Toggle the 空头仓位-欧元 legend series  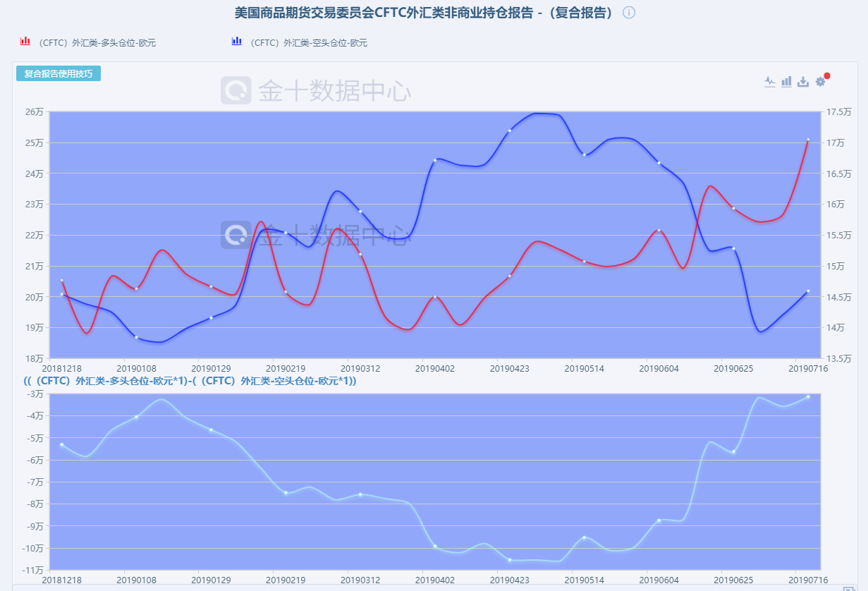pyautogui.click(x=309, y=43)
